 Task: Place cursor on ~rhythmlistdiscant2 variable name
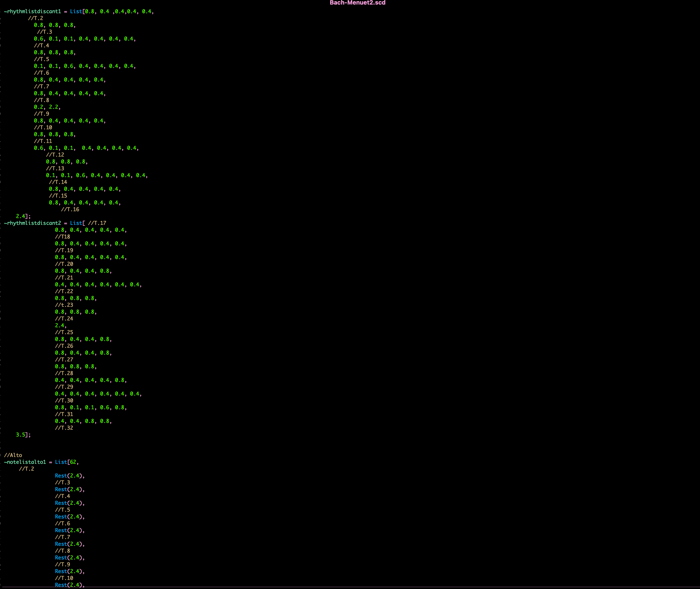(x=32, y=223)
